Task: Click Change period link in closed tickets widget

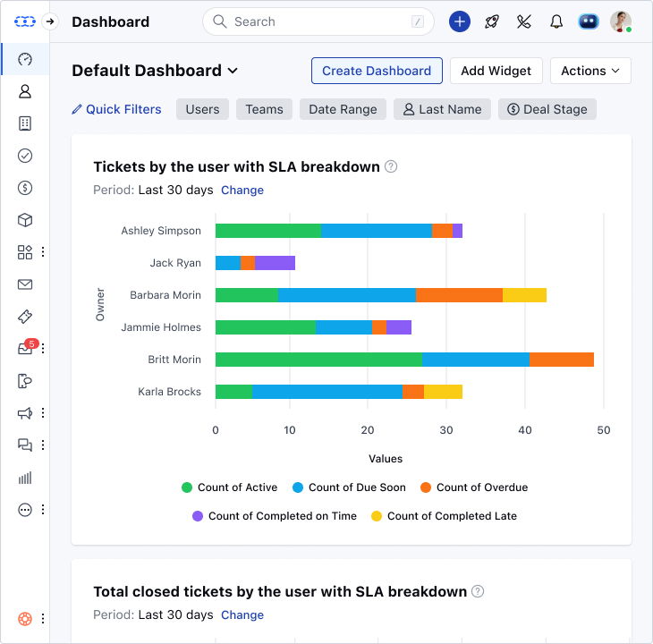Action: point(242,614)
